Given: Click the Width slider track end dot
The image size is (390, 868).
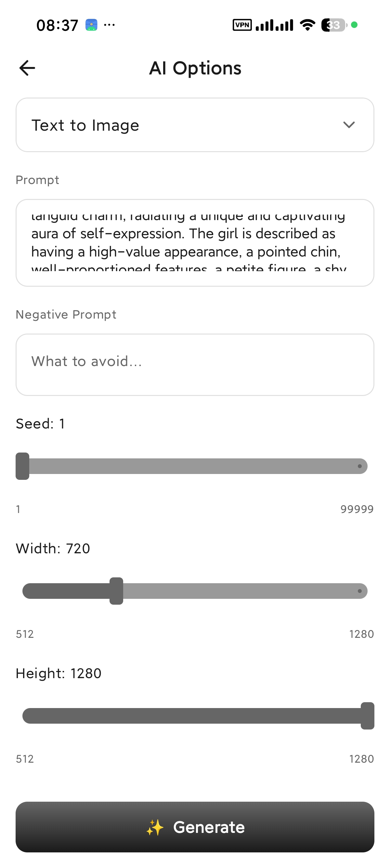Looking at the screenshot, I should pos(360,591).
